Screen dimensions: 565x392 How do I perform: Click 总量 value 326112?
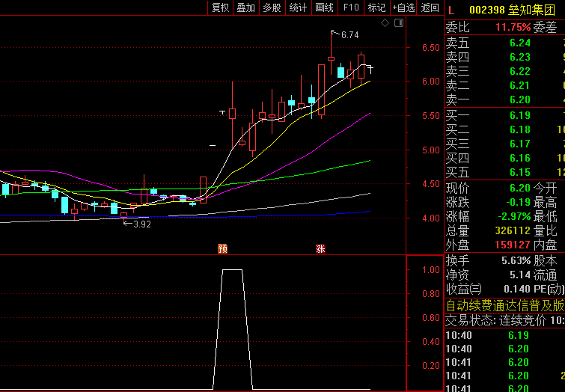[x=513, y=230]
